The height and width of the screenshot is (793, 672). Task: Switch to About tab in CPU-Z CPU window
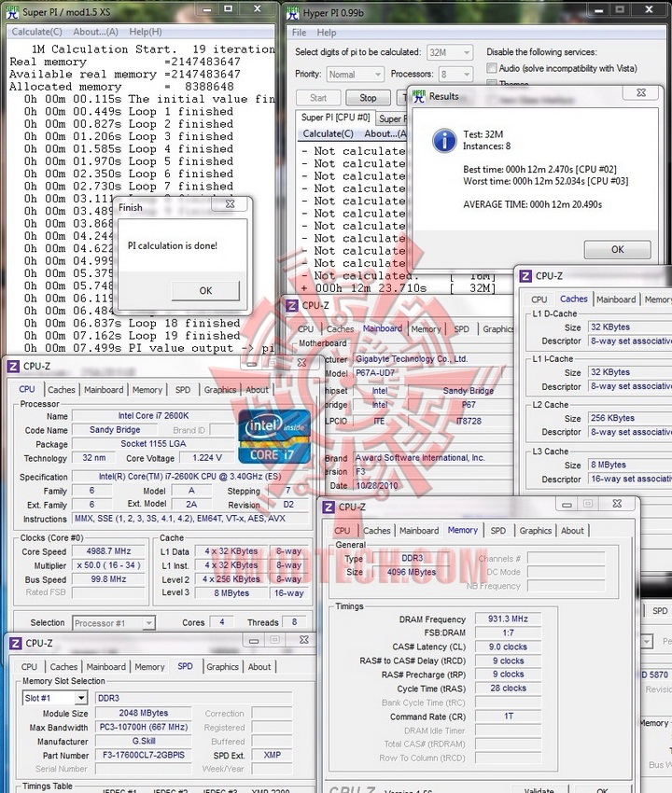click(257, 389)
